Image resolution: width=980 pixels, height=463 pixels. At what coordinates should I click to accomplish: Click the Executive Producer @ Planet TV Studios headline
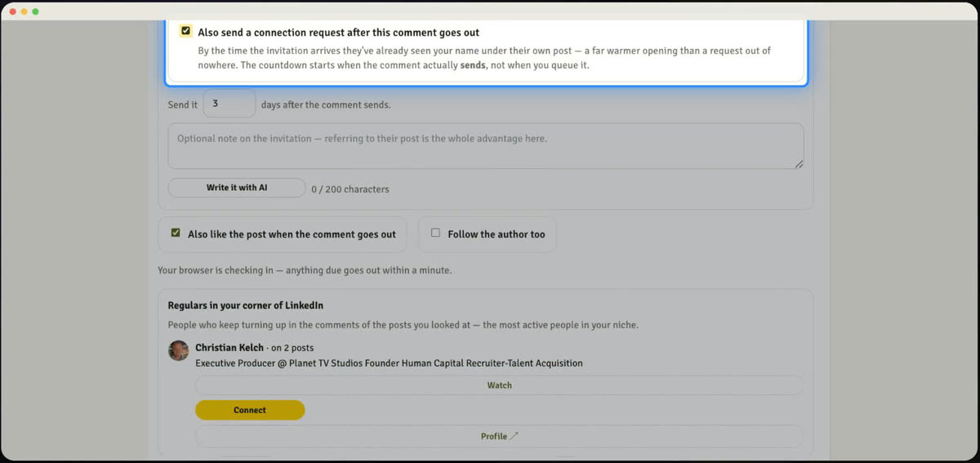[x=389, y=363]
